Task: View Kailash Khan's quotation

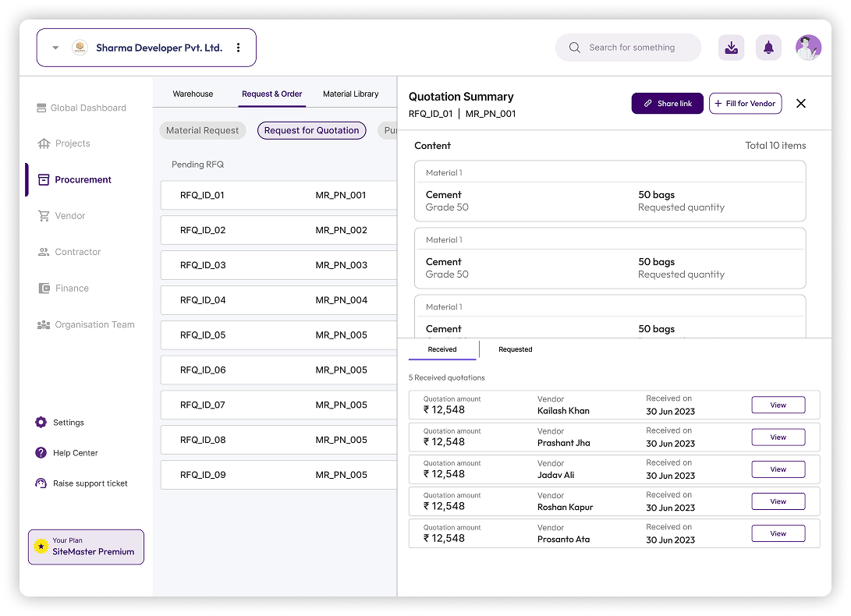Action: [778, 405]
